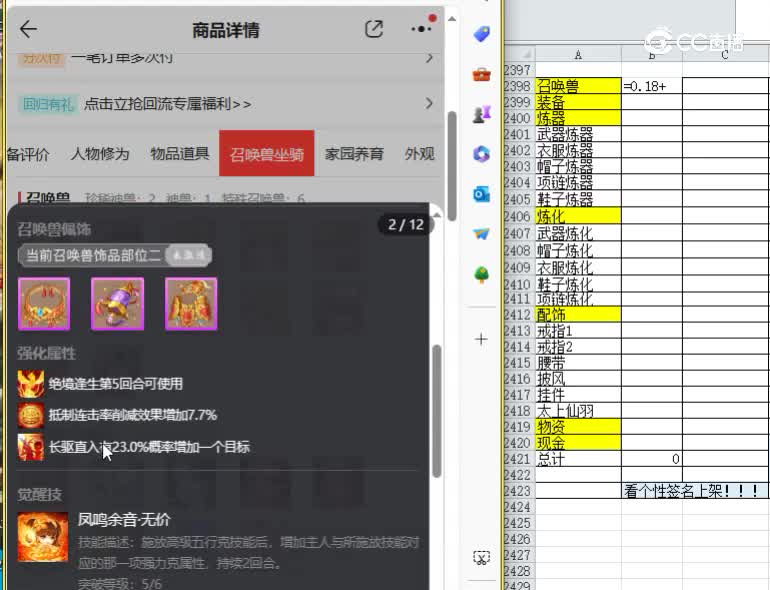This screenshot has width=770, height=590.
Task: Expand the 回归有礼 row chevron
Action: (429, 104)
